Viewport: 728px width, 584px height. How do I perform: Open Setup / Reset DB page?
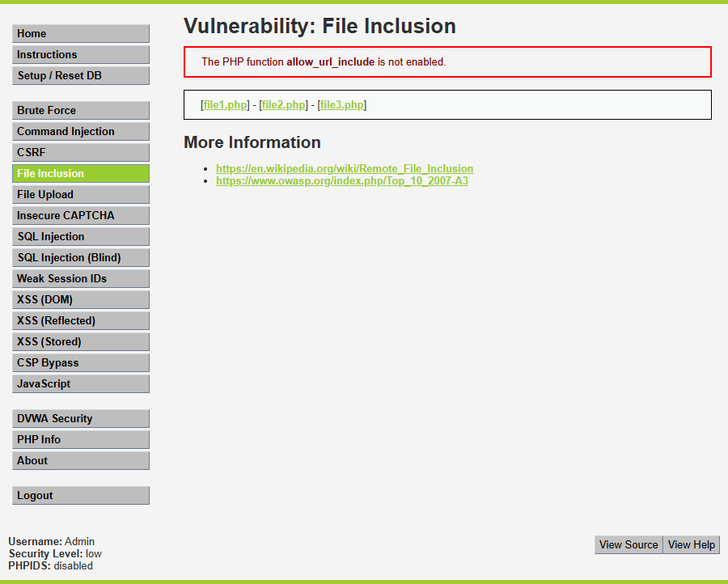(81, 76)
